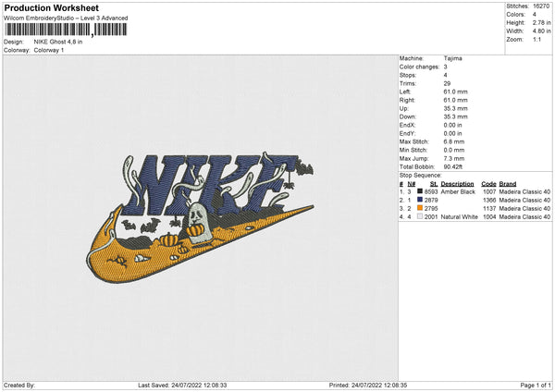The width and height of the screenshot is (555, 392).
Task: Click the Brand column header
Action: coord(508,184)
